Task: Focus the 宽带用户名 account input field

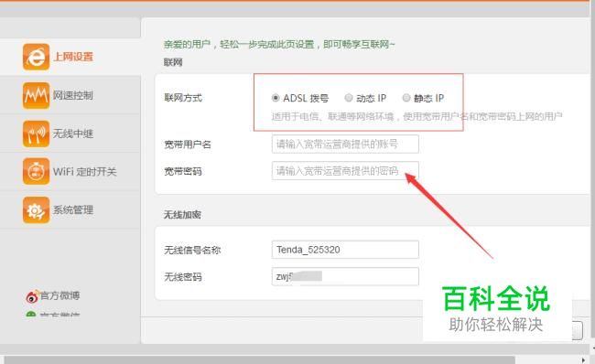Action: [x=345, y=145]
